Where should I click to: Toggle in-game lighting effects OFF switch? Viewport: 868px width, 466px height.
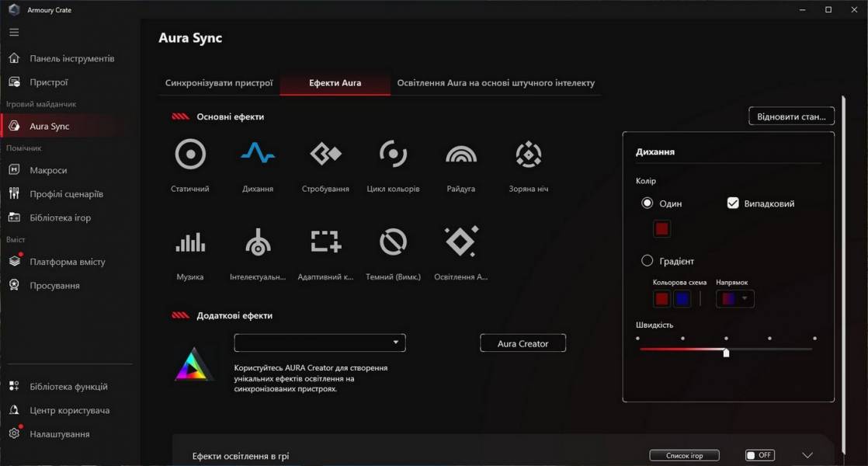click(x=760, y=455)
